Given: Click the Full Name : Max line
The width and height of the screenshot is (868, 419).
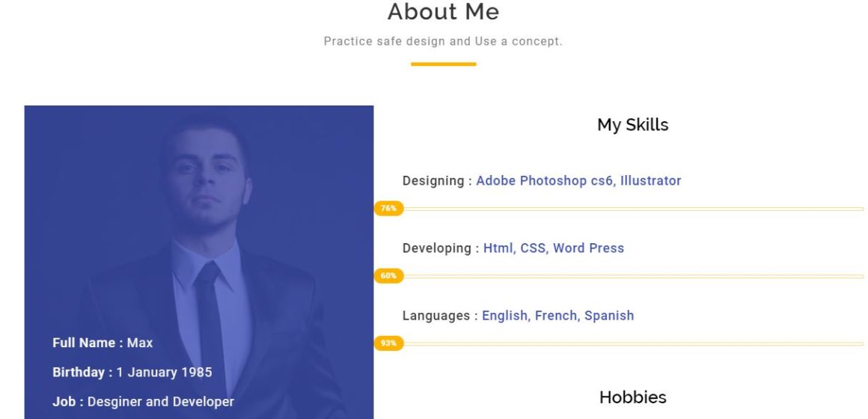Looking at the screenshot, I should 103,343.
